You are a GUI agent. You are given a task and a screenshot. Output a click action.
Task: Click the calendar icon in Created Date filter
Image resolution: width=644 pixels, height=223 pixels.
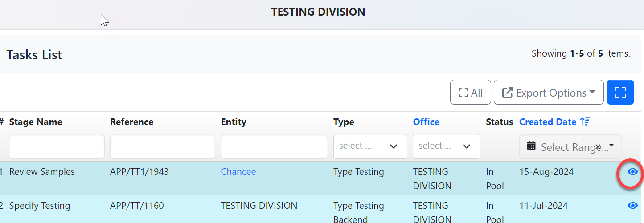pyautogui.click(x=531, y=146)
